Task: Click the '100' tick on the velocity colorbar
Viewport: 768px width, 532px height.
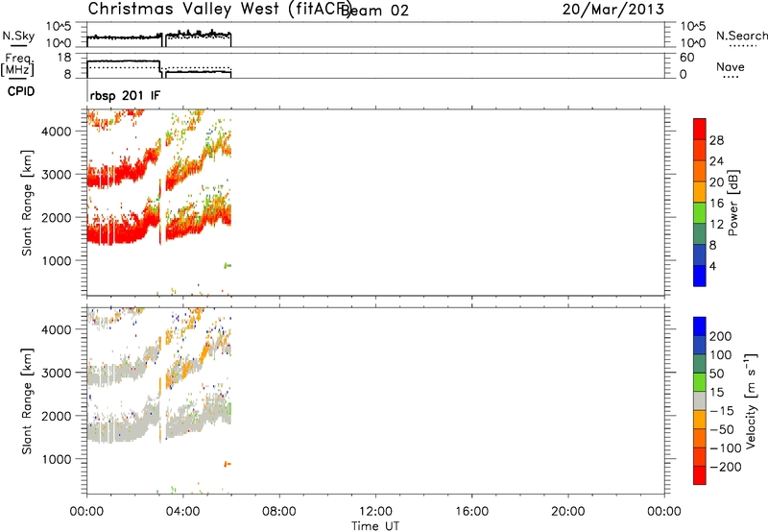Action: [x=721, y=355]
